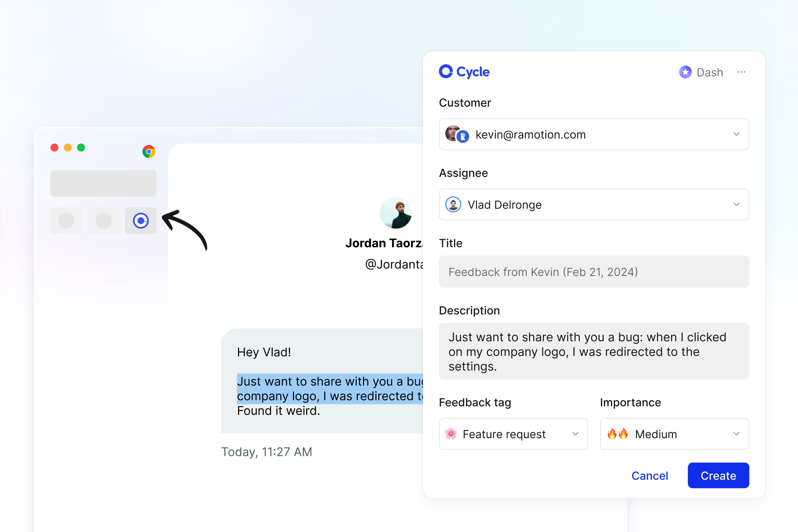Click the Chrome browser icon
The height and width of the screenshot is (532, 798).
coord(149,151)
